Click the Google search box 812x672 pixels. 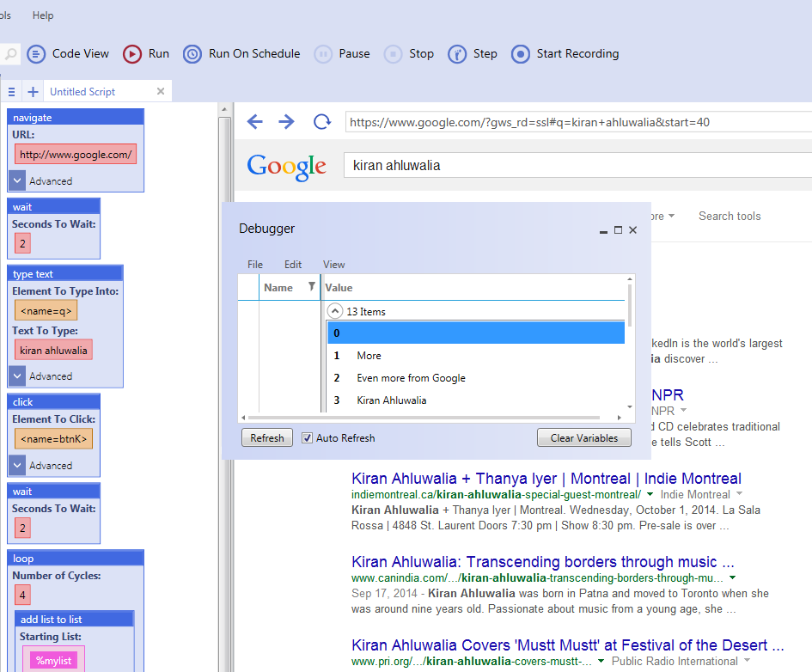[578, 165]
